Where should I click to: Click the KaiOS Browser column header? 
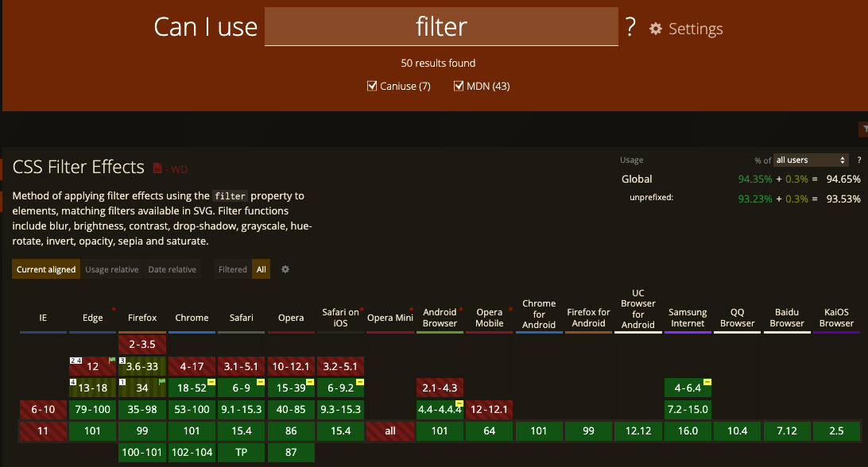pyautogui.click(x=836, y=318)
